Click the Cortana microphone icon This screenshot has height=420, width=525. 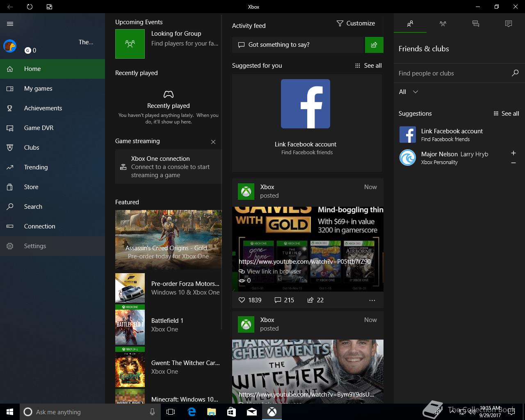(x=152, y=412)
